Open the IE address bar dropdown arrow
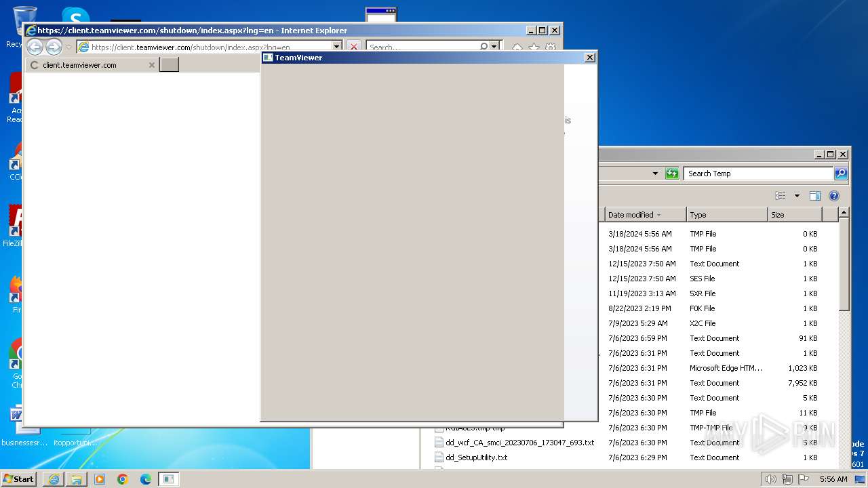This screenshot has height=488, width=868. point(336,47)
